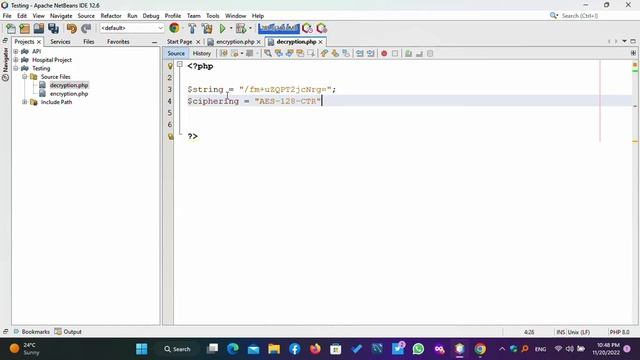Close the decryption.php editor tab

point(320,42)
